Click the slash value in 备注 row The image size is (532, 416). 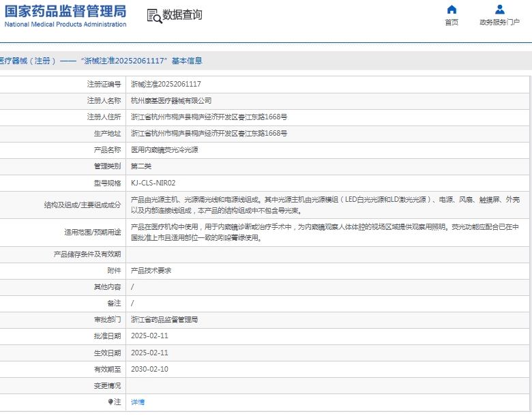tap(132, 303)
